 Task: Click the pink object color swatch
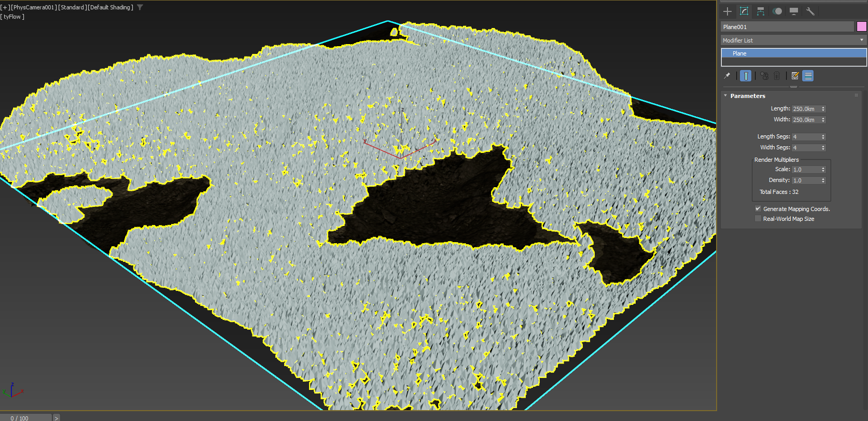tap(861, 26)
